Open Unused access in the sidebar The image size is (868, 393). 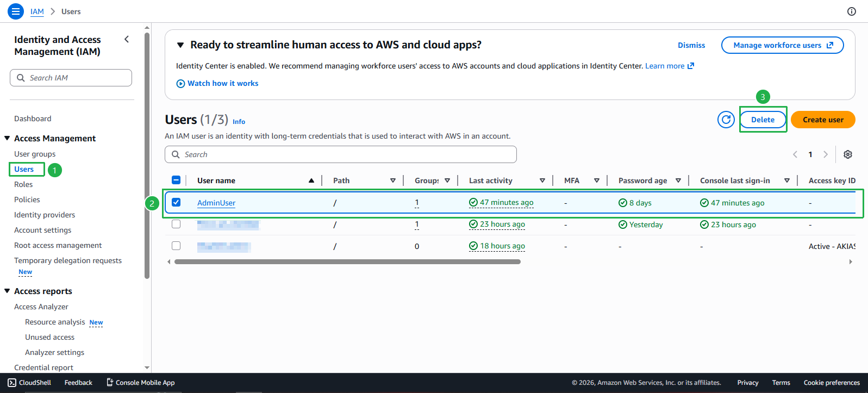click(x=49, y=337)
